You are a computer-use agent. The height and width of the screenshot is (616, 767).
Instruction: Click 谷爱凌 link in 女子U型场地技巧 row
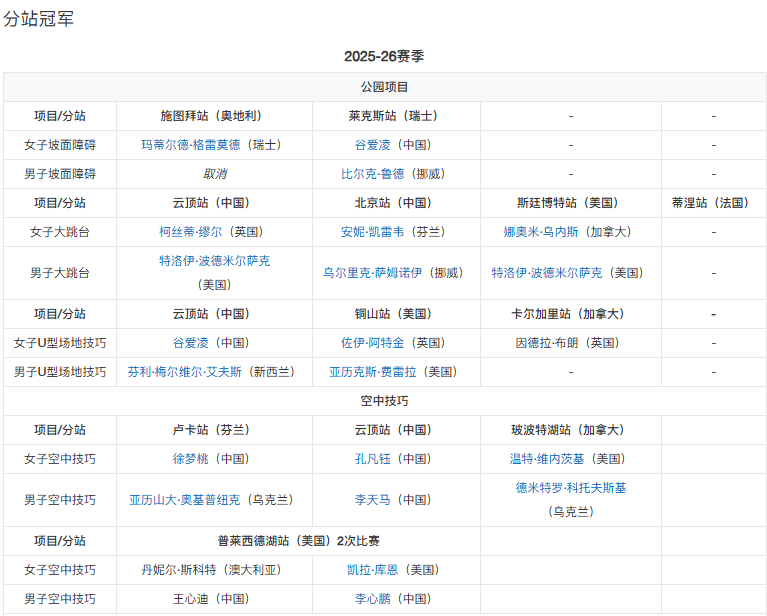[191, 342]
